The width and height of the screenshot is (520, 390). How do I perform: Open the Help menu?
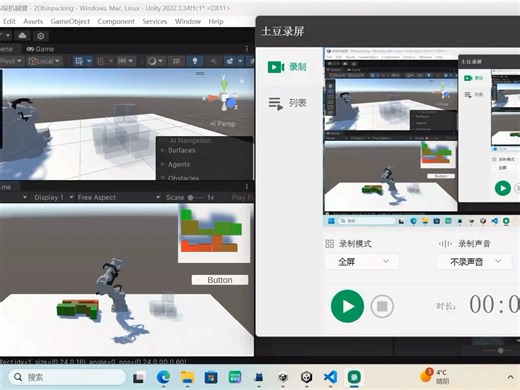point(216,21)
